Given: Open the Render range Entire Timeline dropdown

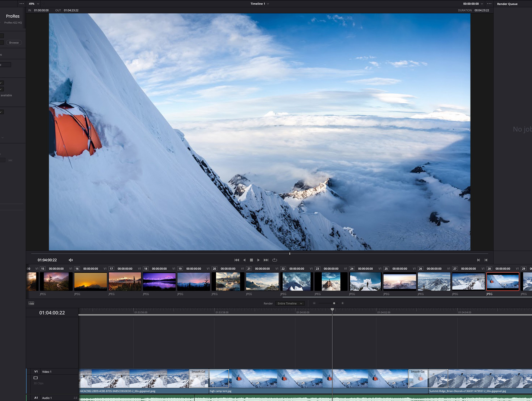Looking at the screenshot, I should pos(290,303).
